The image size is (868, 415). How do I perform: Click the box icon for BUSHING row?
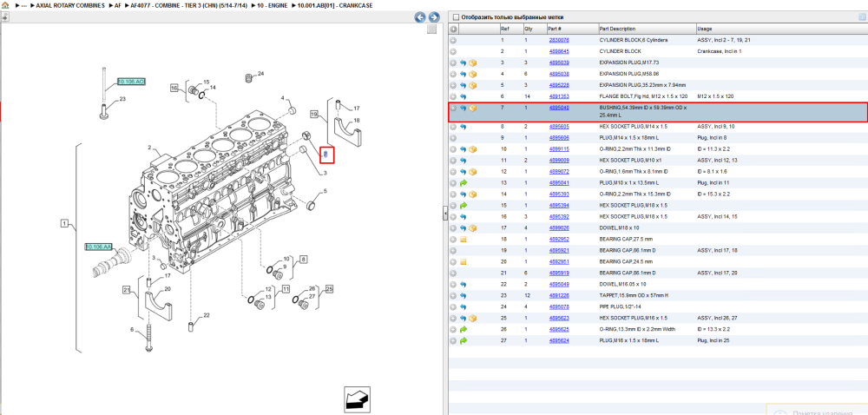(473, 108)
